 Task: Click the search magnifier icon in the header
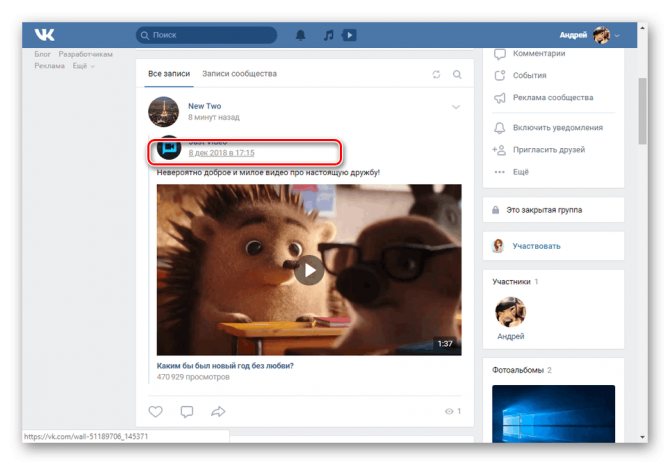145,35
